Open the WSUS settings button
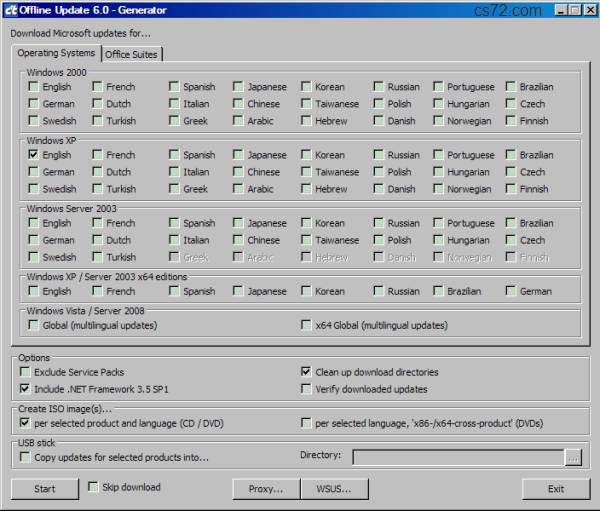 (x=334, y=489)
